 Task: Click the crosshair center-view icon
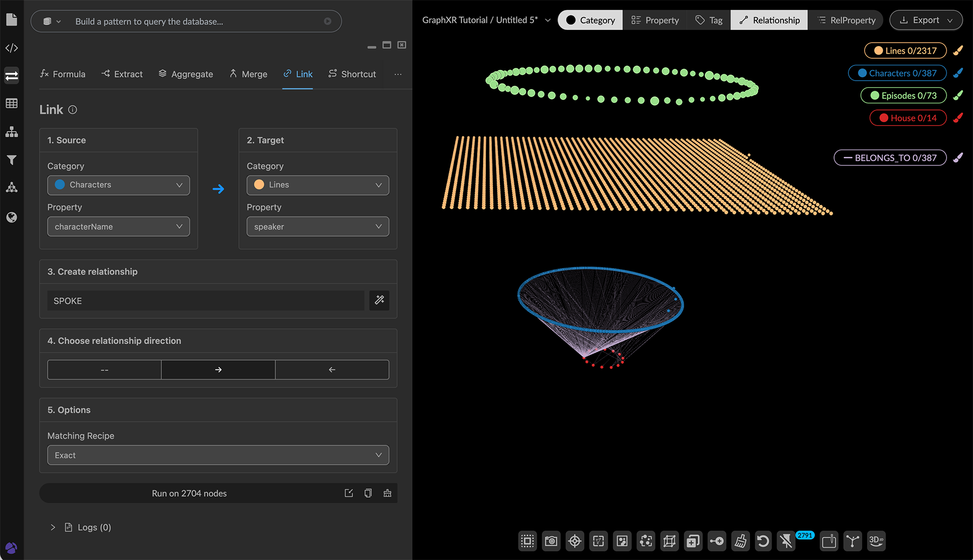575,541
